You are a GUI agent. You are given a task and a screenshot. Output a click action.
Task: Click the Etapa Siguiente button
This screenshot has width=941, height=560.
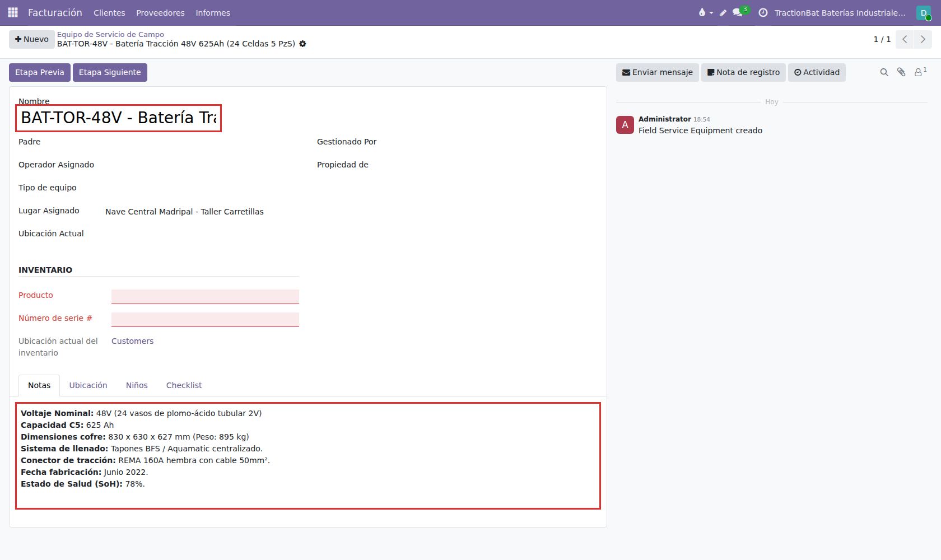click(x=110, y=72)
